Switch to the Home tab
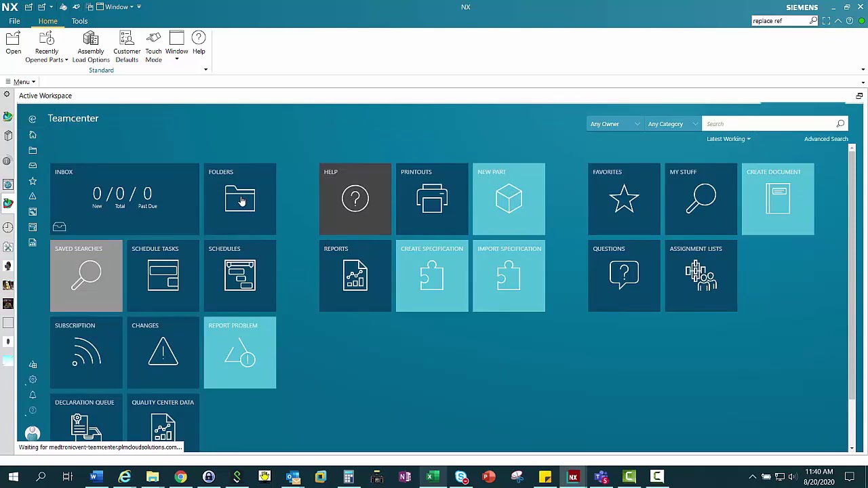The height and width of the screenshot is (488, 868). [x=47, y=21]
